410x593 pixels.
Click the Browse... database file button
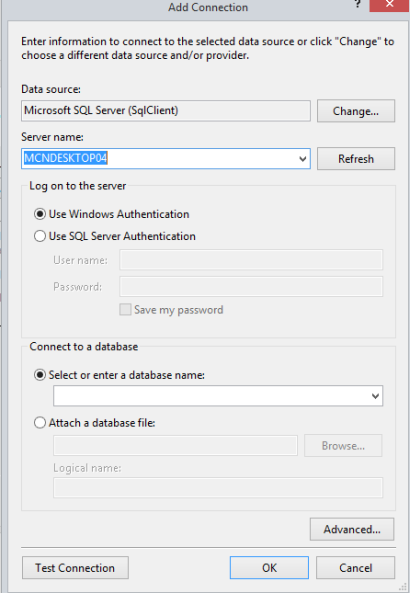click(x=343, y=446)
